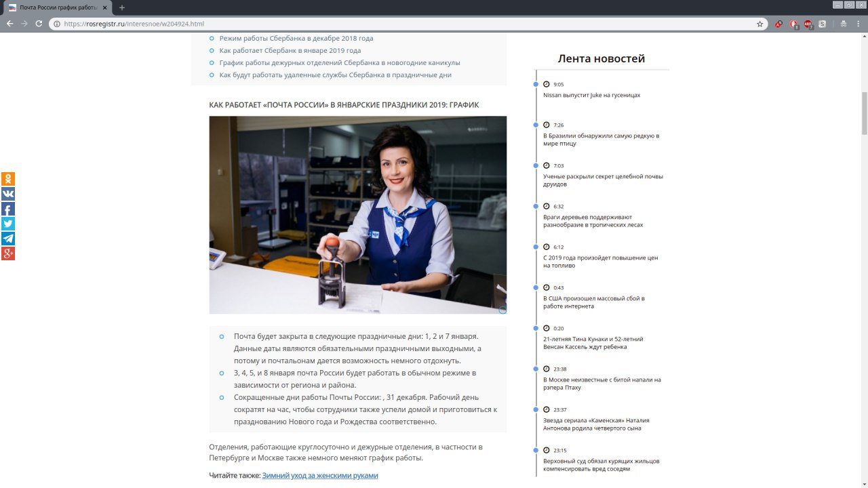Open a new tab with plus button
The height and width of the screenshot is (488, 868).
(x=122, y=7)
